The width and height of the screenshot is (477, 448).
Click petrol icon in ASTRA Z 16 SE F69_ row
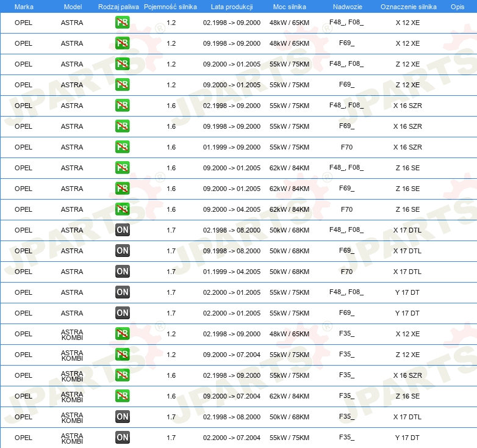pos(122,189)
